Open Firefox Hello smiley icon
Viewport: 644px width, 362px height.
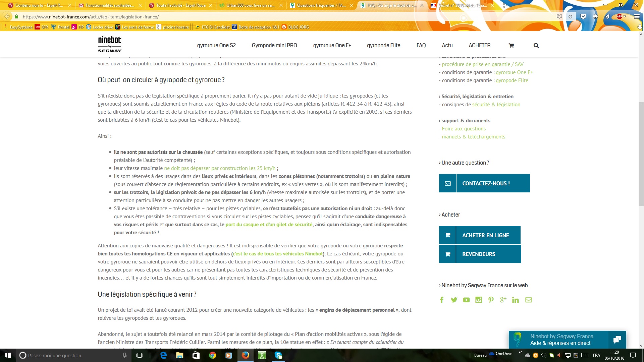click(x=595, y=16)
